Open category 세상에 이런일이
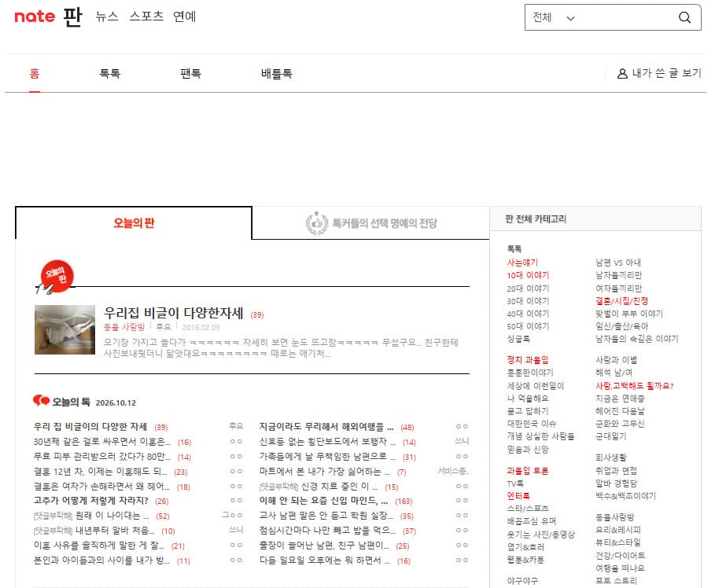The height and width of the screenshot is (588, 715). [535, 386]
